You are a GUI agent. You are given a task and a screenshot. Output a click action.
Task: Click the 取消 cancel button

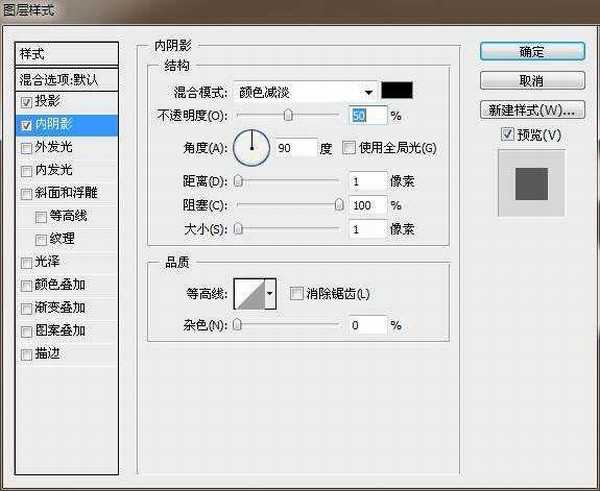point(531,80)
